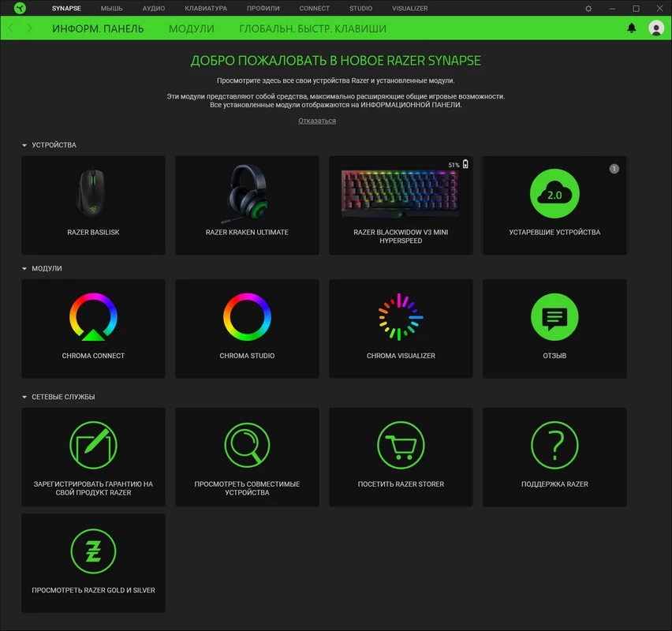Click the keyboard battery indicator icon
This screenshot has height=631, width=672.
pos(465,164)
